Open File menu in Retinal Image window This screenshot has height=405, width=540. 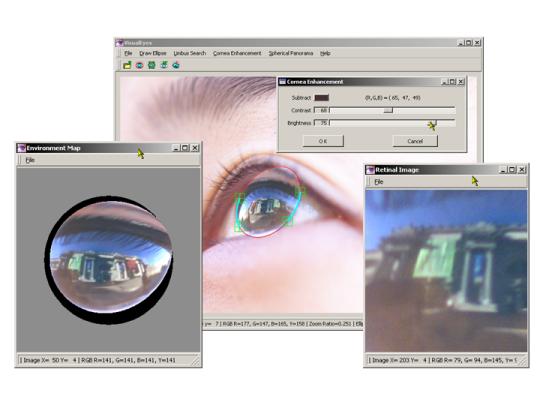(x=378, y=182)
